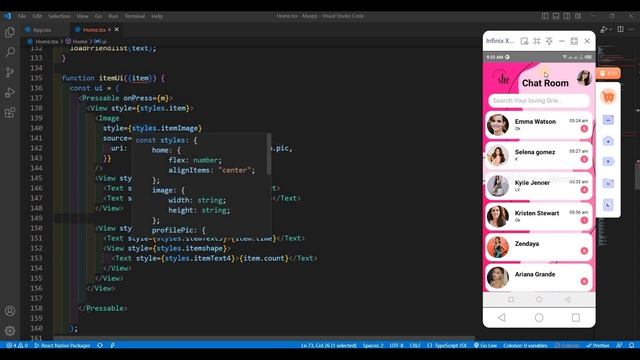
Task: Click fullscreen-frame icon in Infinix title bar
Action: click(x=537, y=41)
